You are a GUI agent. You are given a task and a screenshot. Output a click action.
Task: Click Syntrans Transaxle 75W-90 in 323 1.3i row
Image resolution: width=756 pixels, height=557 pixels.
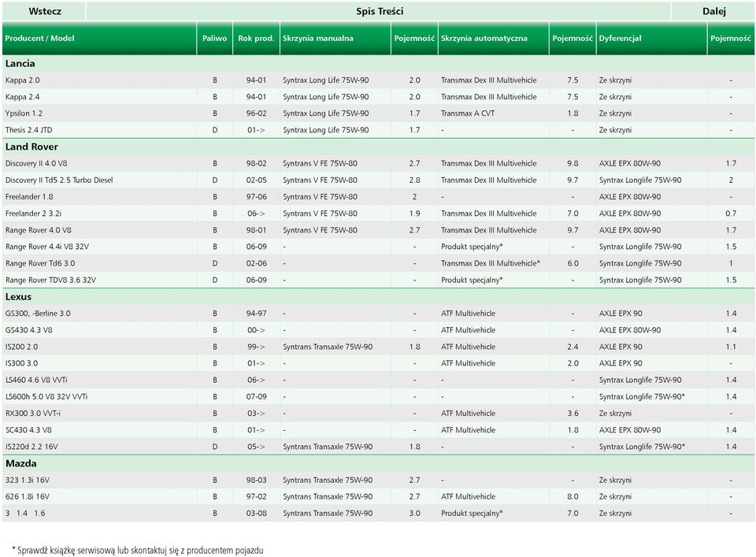tap(328, 480)
